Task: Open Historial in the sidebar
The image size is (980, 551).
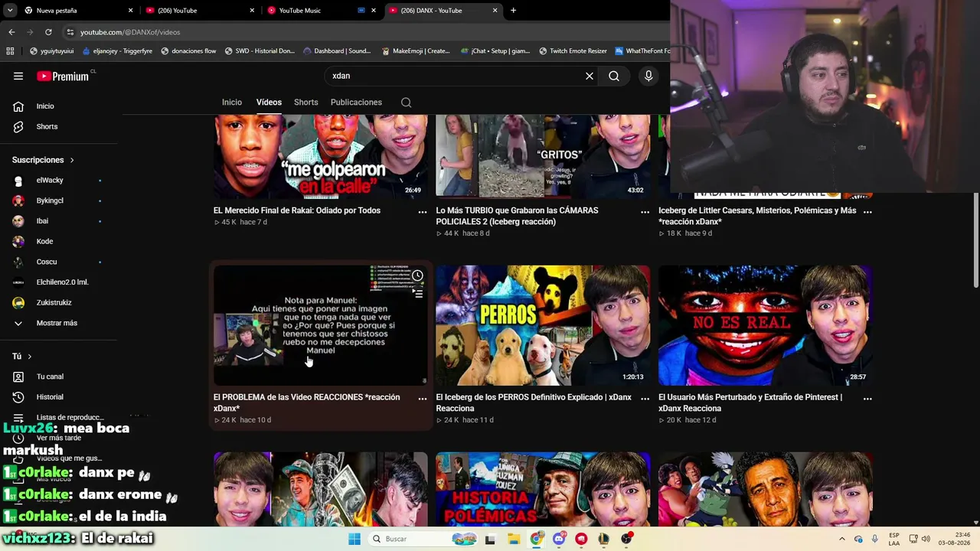Action: (x=58, y=397)
